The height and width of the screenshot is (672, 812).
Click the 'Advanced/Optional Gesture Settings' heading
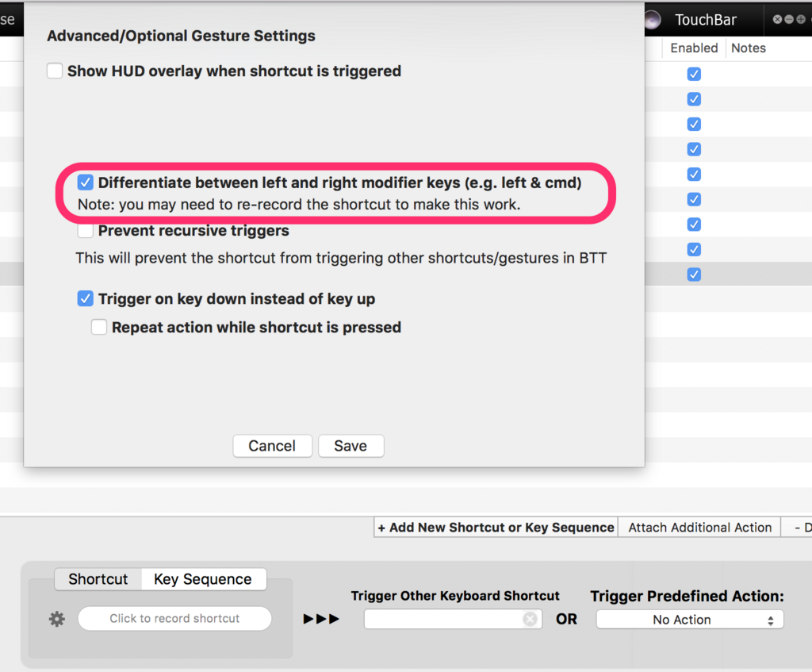click(x=182, y=36)
